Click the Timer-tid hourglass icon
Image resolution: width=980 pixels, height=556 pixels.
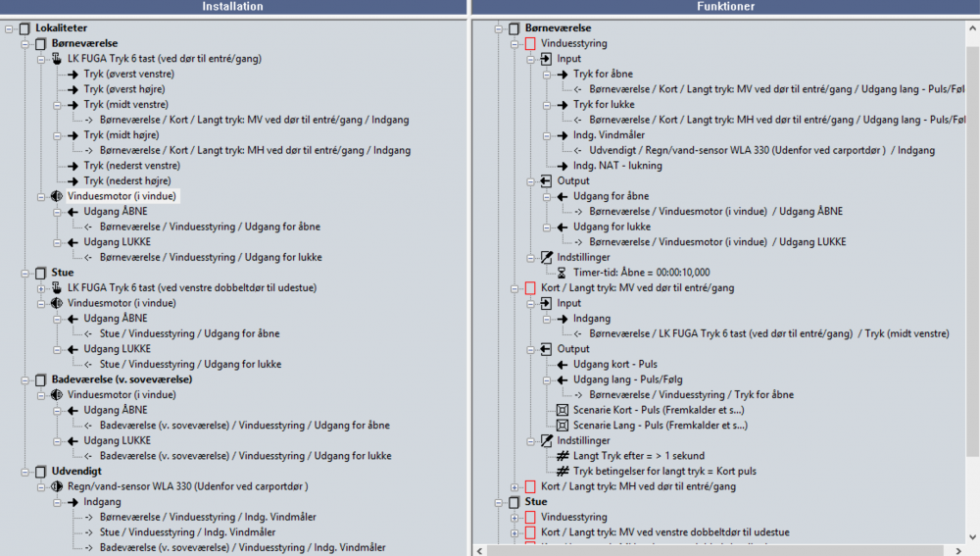coord(563,273)
